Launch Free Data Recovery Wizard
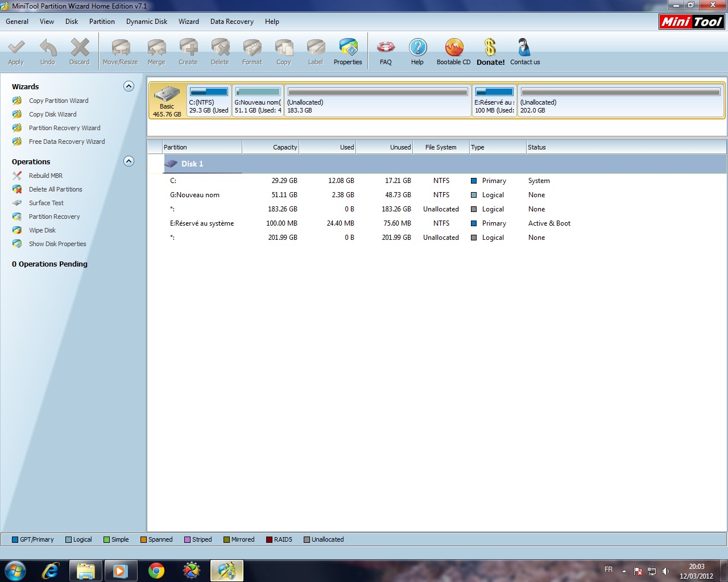728x582 pixels. click(67, 142)
